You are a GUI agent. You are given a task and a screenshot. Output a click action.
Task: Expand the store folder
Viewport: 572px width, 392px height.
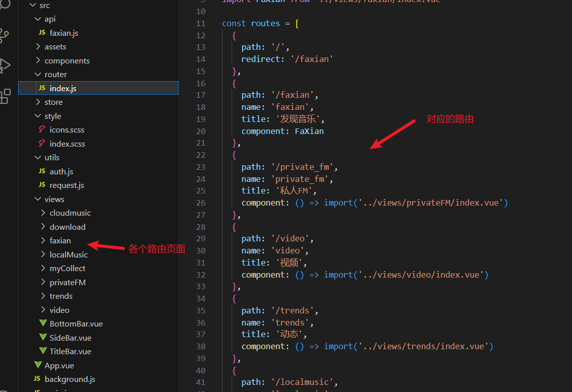(x=37, y=102)
